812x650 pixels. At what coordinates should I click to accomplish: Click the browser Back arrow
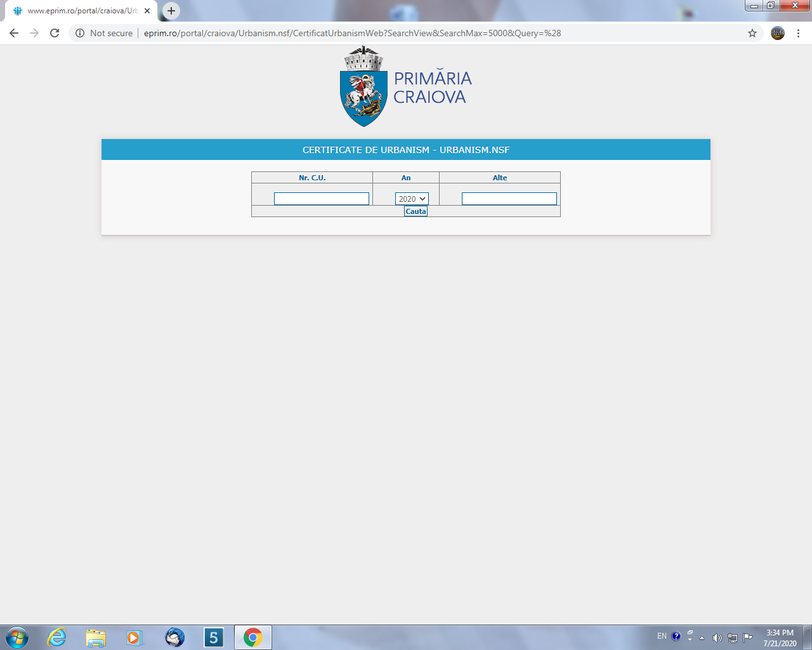click(14, 33)
